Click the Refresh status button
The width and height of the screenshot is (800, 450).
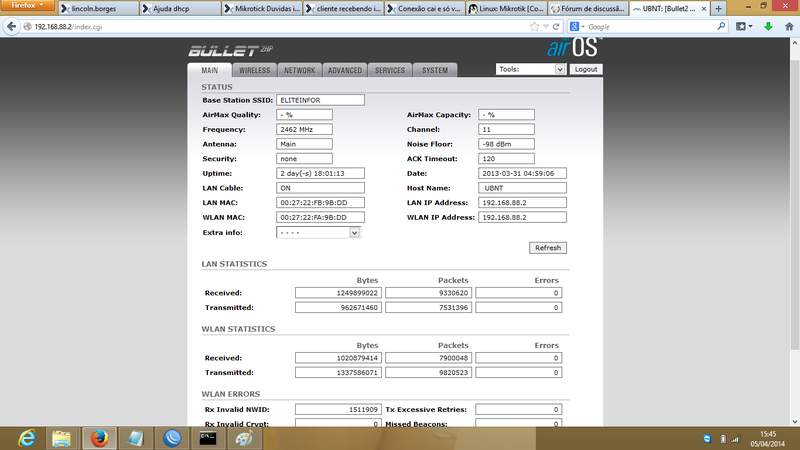tap(547, 248)
